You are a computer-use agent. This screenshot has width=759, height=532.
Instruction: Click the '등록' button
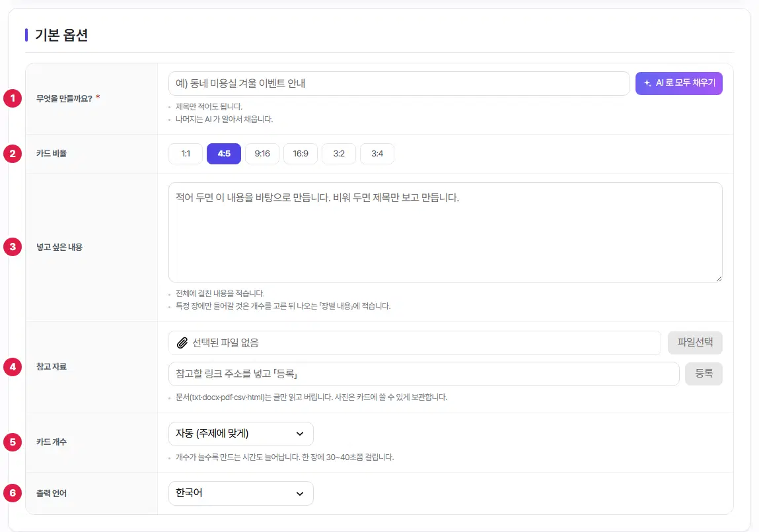tap(704, 374)
